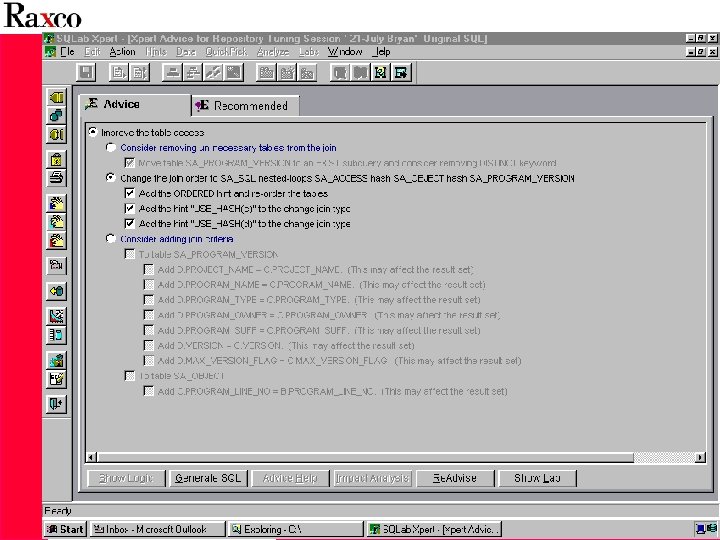Click the rightmost teal arrow icon in top toolbar

point(401,73)
